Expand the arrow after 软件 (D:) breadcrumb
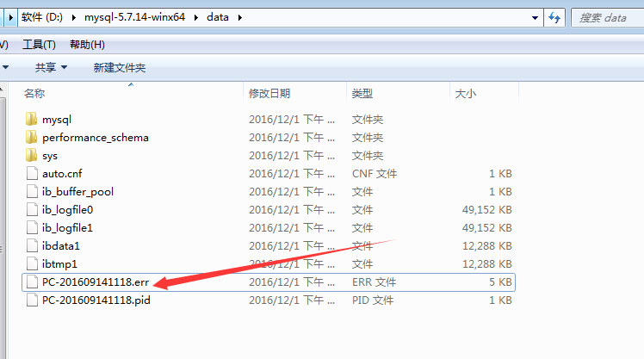 (73, 17)
